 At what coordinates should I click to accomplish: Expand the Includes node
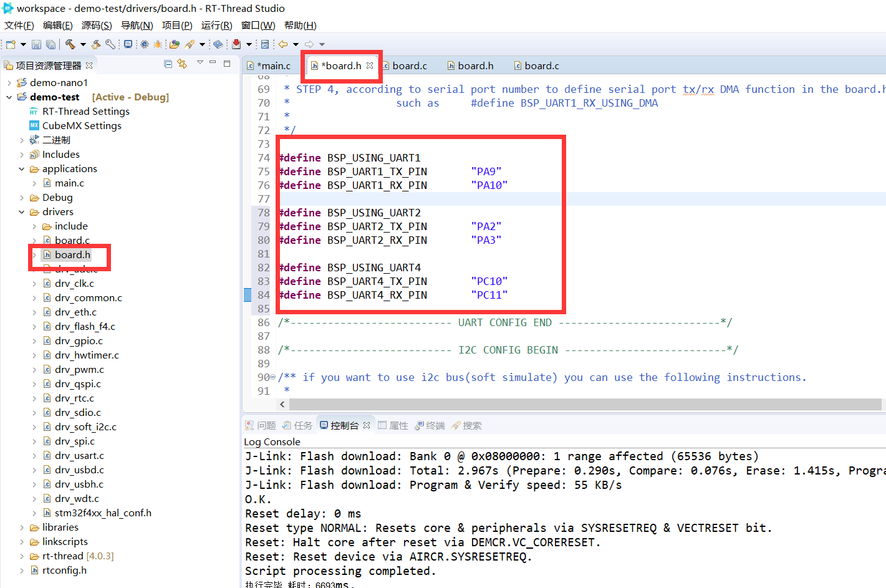21,155
